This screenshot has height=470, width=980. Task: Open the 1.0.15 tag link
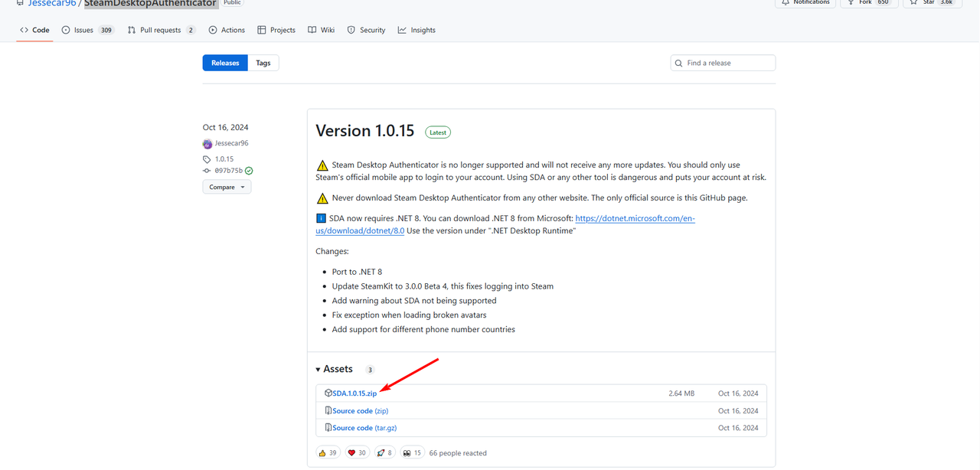point(224,159)
